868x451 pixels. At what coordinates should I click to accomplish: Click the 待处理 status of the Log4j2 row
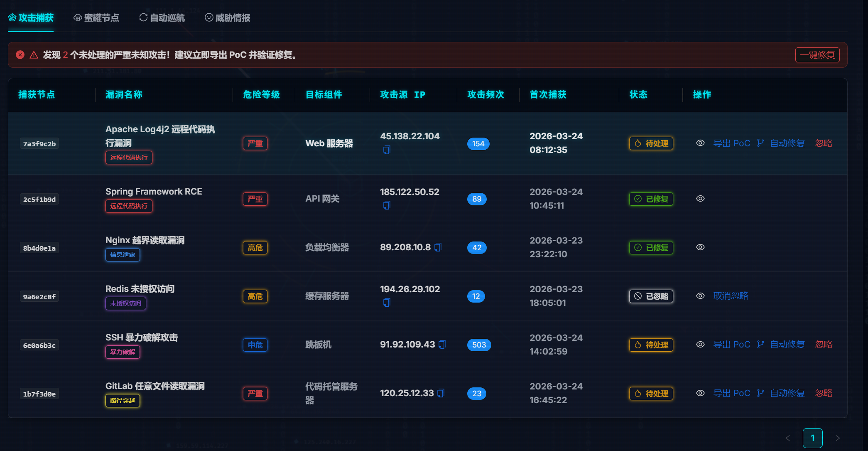[x=651, y=143]
